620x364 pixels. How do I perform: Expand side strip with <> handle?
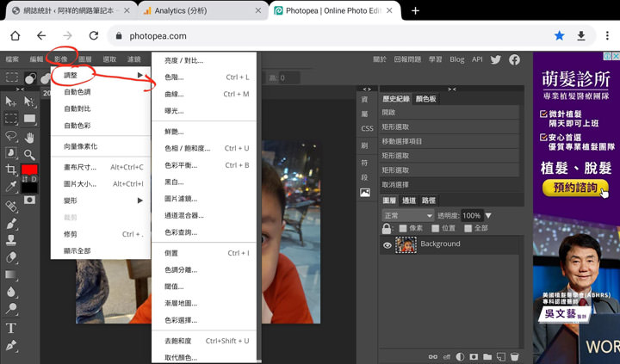(367, 89)
